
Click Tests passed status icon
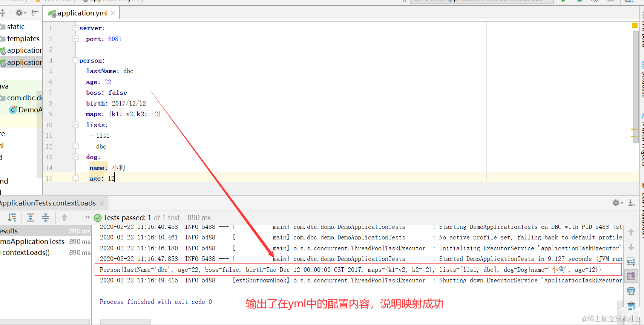(x=98, y=218)
